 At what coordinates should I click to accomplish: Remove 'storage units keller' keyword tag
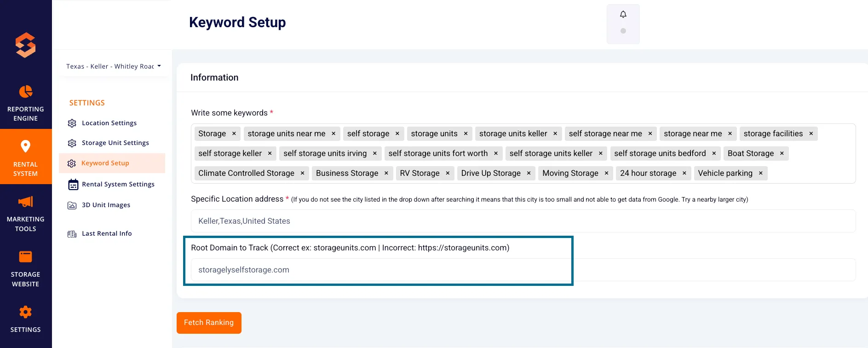555,133
